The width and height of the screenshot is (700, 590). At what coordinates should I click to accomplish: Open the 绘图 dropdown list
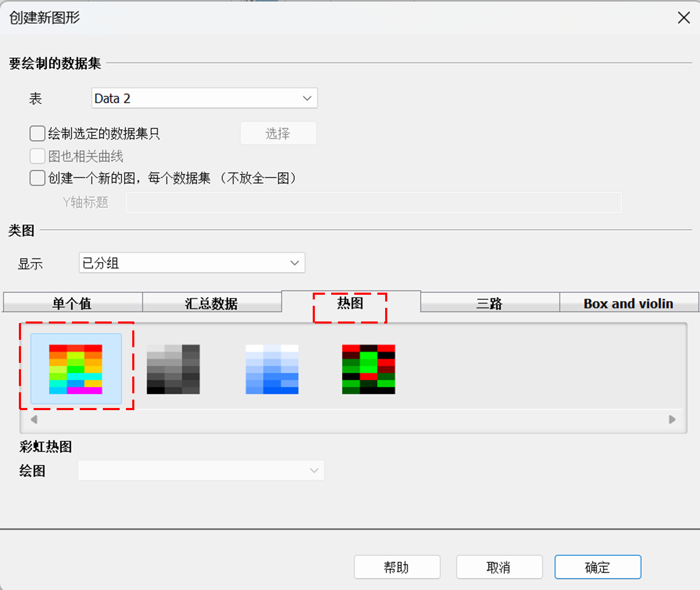tap(201, 470)
